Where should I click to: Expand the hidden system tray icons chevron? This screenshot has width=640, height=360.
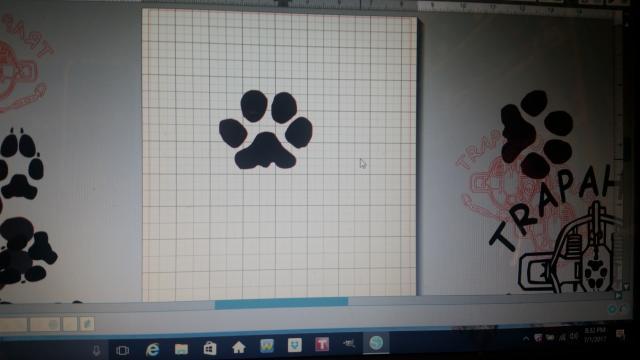(x=526, y=339)
